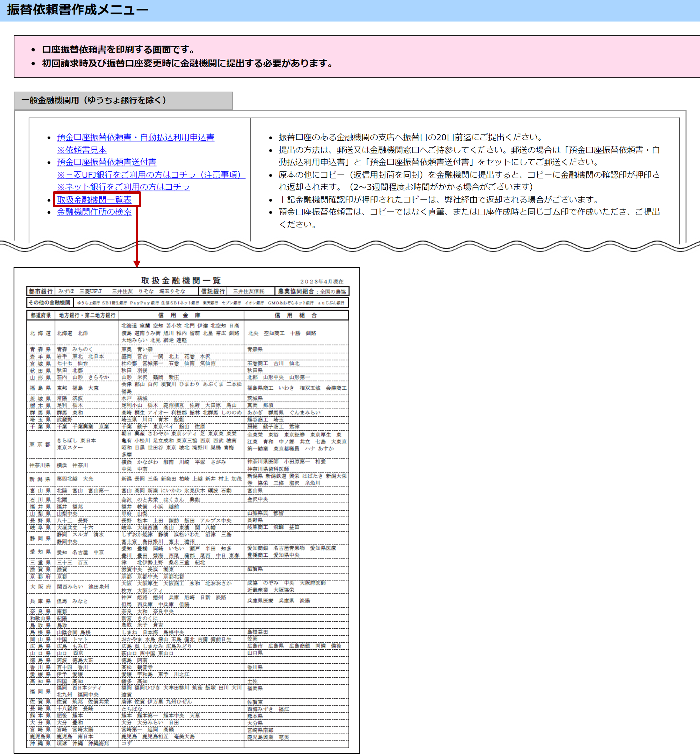Open 預金口座振替依頼書・自動払込利用申込書 link
700x754 pixels.
point(135,137)
